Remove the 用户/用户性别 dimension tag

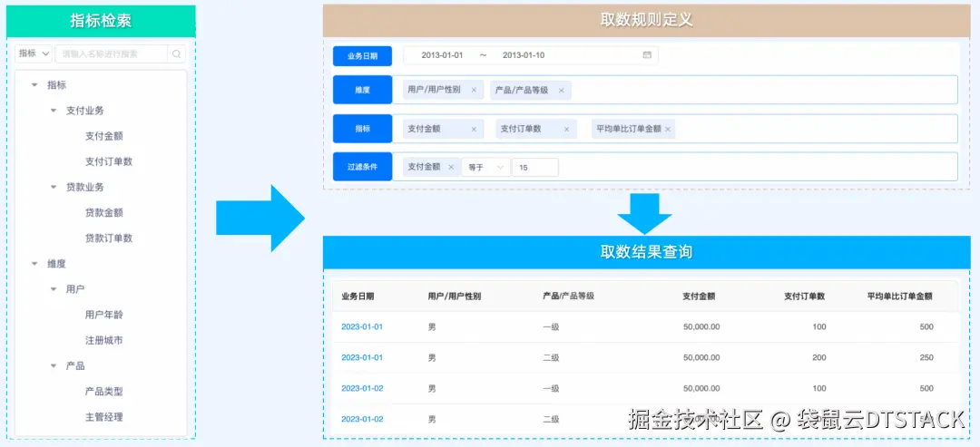(x=474, y=90)
